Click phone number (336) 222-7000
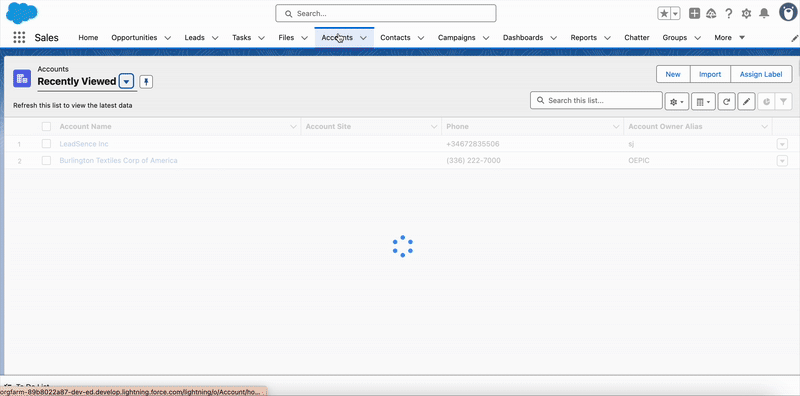 coord(473,160)
